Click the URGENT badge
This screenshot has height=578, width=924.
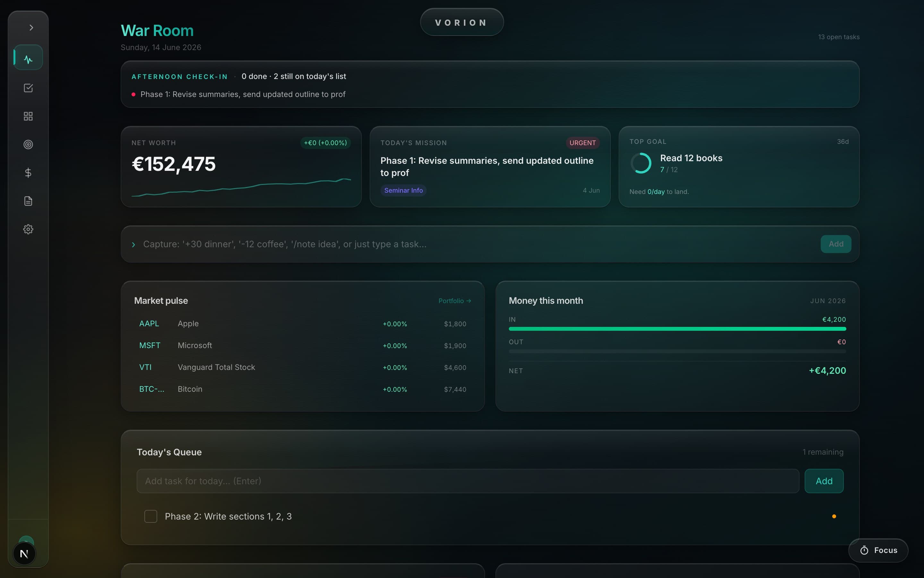[582, 143]
